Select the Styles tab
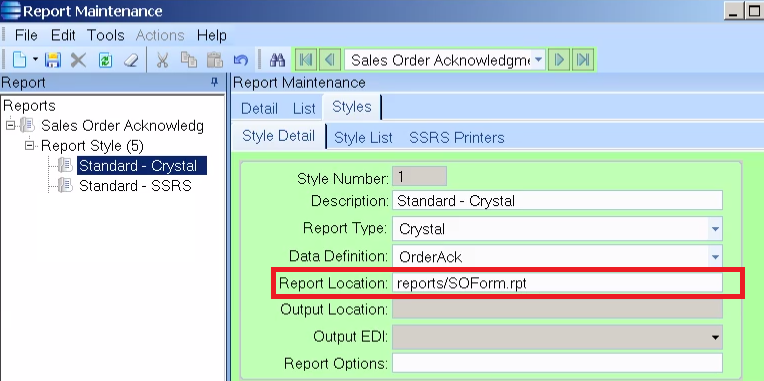The image size is (764, 381). click(x=351, y=107)
